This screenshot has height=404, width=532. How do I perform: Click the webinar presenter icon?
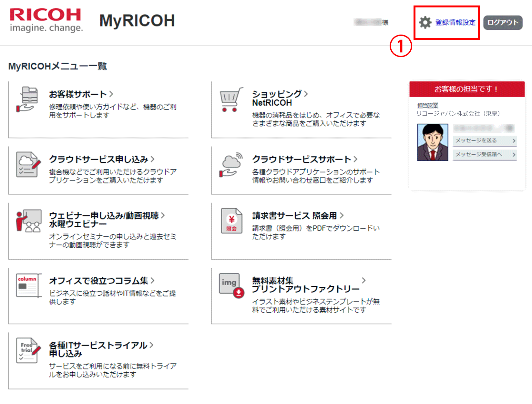tap(29, 221)
